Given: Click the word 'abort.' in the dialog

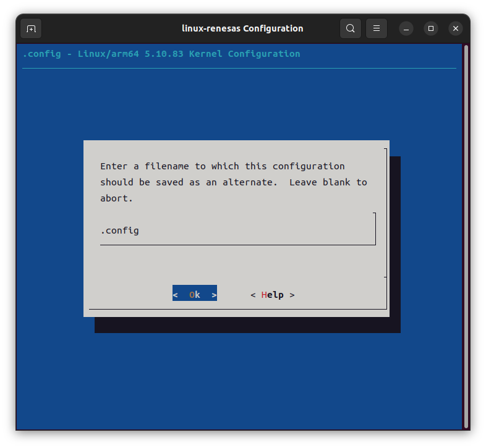Looking at the screenshot, I should [x=116, y=198].
